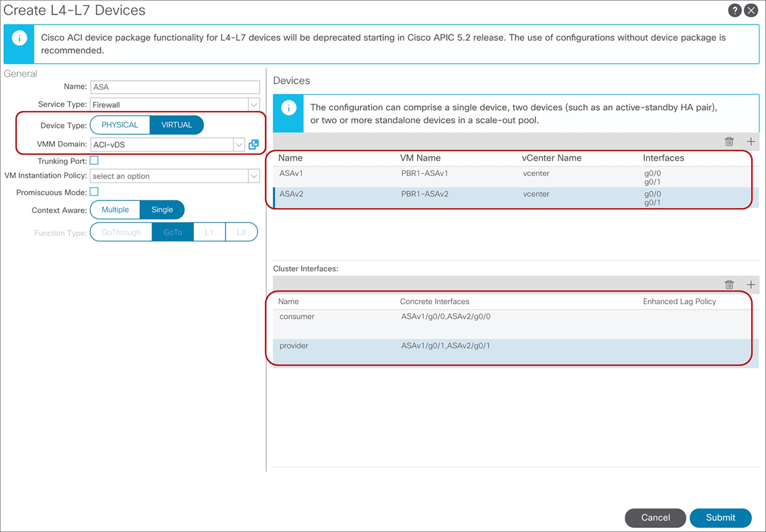This screenshot has width=766, height=532.
Task: Delete selected device using Devices trash icon
Action: [729, 142]
